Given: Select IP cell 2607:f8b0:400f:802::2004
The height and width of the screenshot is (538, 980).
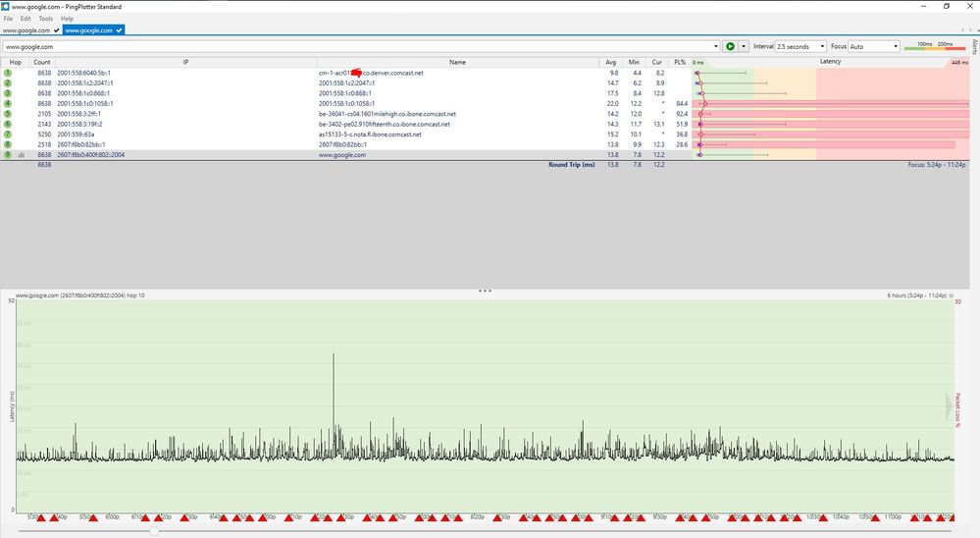Looking at the screenshot, I should pyautogui.click(x=90, y=154).
